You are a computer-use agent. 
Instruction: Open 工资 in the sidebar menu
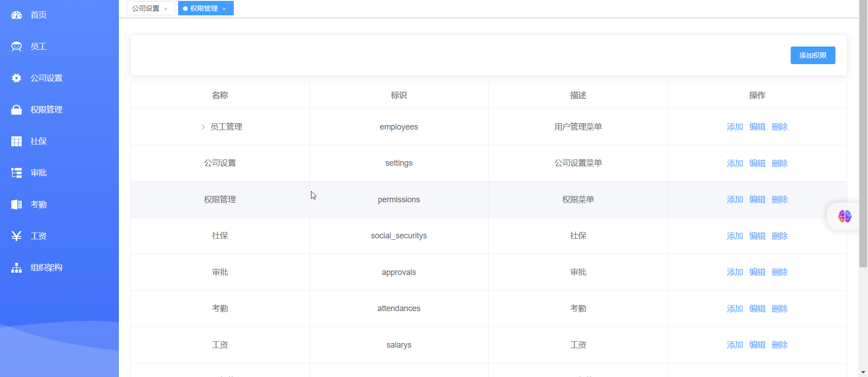coord(59,236)
